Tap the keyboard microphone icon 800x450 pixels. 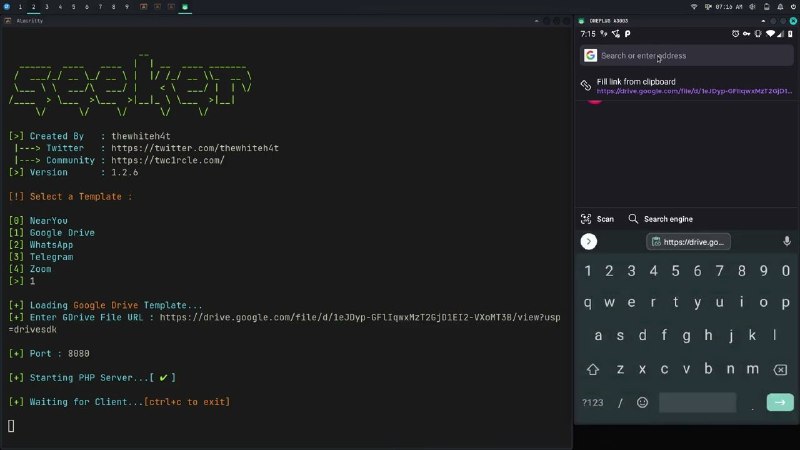[787, 241]
